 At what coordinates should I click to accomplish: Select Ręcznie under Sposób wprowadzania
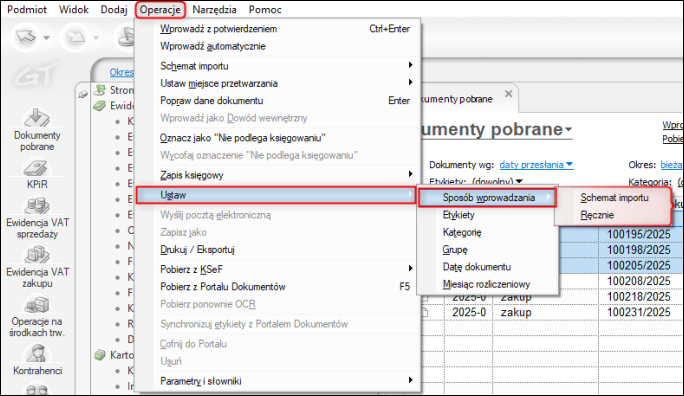coord(614,215)
